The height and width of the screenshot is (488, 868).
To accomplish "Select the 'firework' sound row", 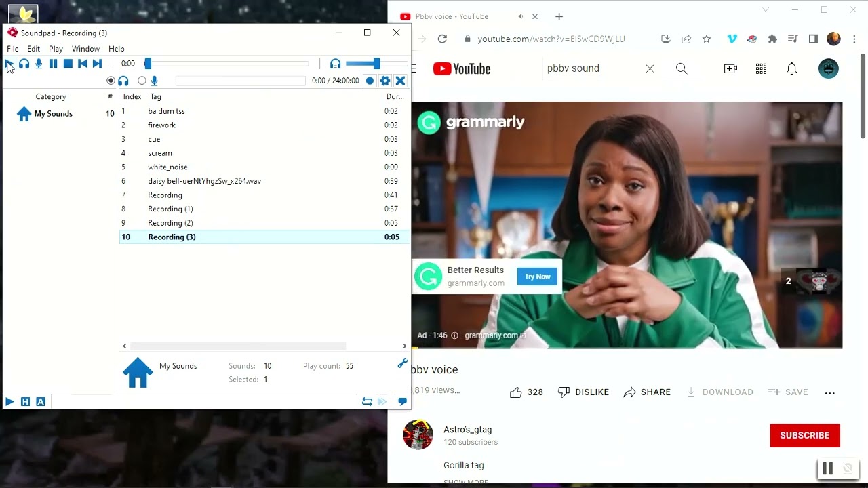I will coord(264,125).
